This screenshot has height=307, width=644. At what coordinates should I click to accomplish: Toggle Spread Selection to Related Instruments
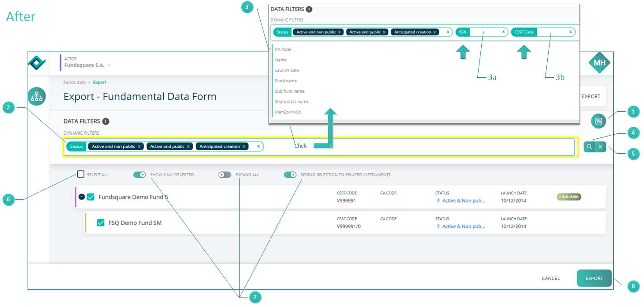pos(290,175)
